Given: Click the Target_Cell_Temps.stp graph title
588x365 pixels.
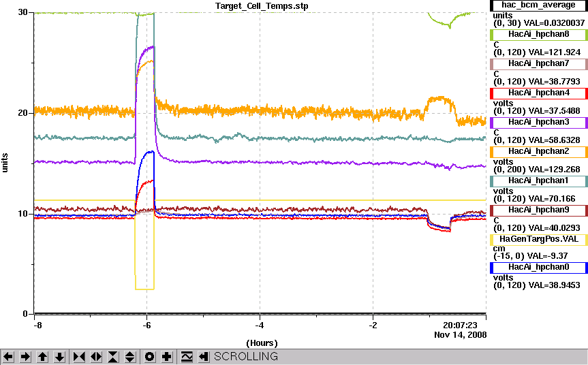Looking at the screenshot, I should [262, 6].
